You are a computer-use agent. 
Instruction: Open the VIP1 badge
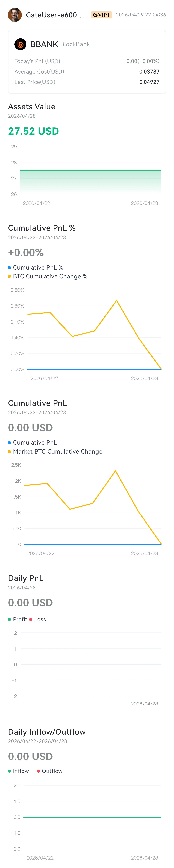pos(101,15)
